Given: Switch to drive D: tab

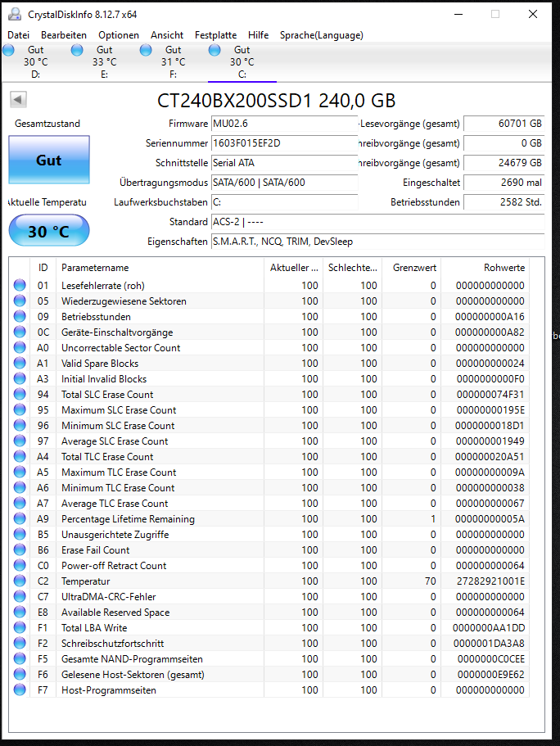Looking at the screenshot, I should coord(36,62).
